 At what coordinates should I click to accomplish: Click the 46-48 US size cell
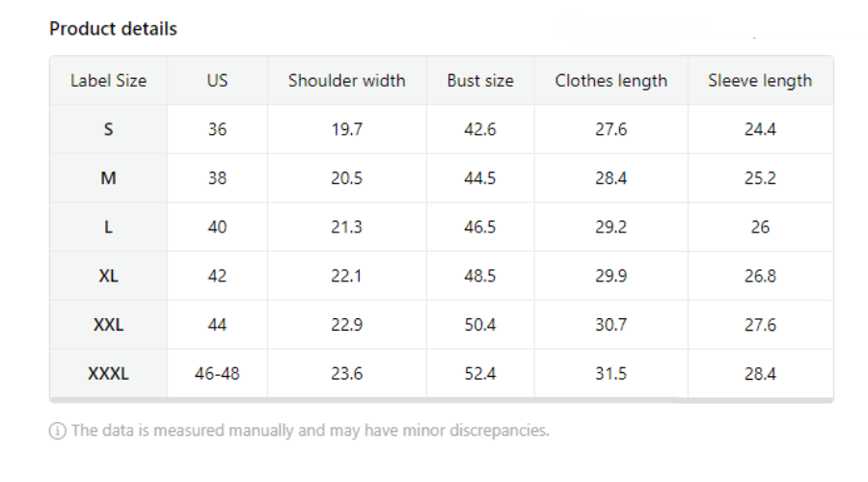coord(217,374)
